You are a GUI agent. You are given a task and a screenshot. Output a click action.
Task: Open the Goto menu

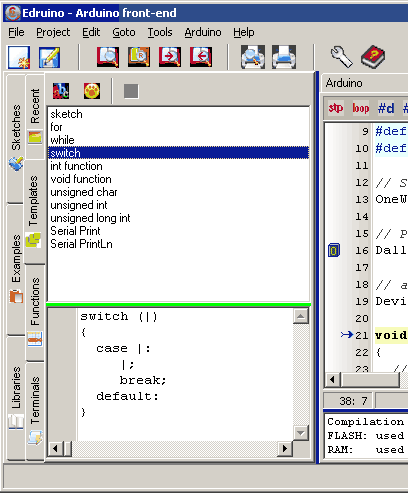(124, 32)
